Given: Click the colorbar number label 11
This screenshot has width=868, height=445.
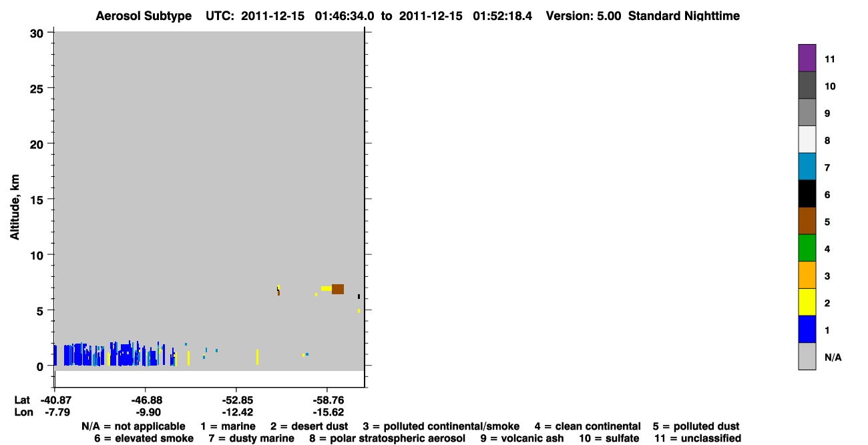Looking at the screenshot, I should point(830,59).
